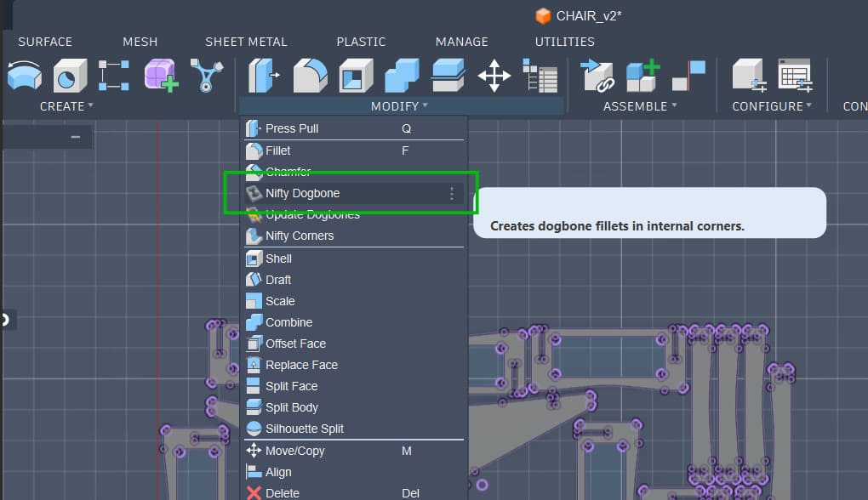Click the Fillet toolbar icon
The height and width of the screenshot is (500, 868).
click(x=310, y=75)
